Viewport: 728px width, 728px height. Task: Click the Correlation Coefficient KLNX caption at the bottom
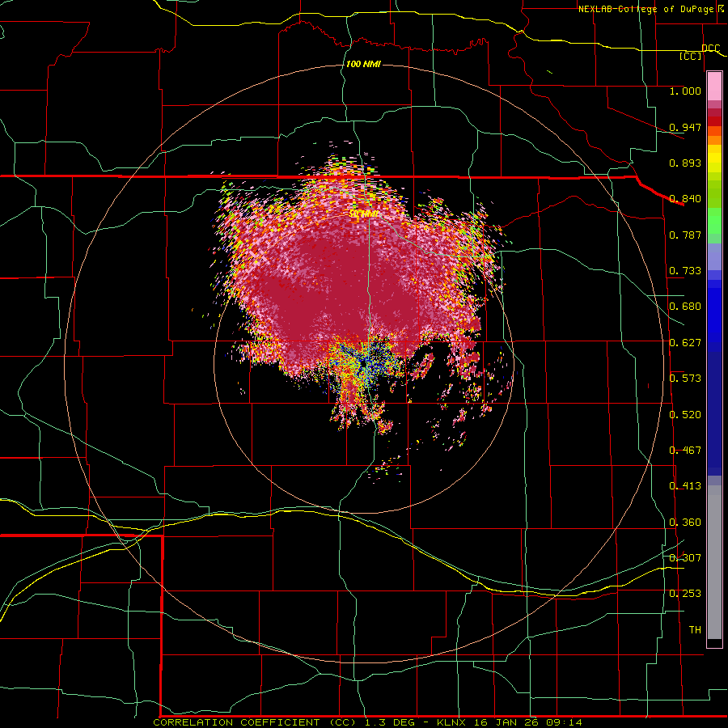point(367,722)
